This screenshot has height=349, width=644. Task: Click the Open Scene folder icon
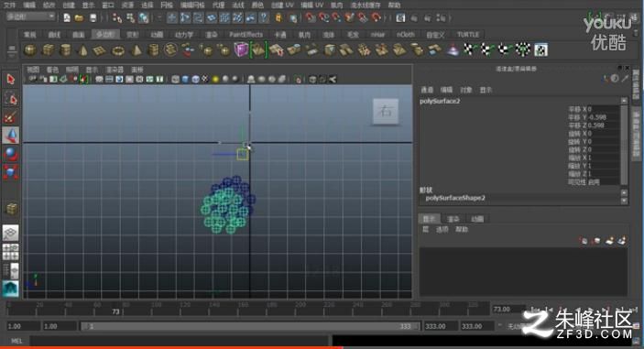(x=80, y=17)
